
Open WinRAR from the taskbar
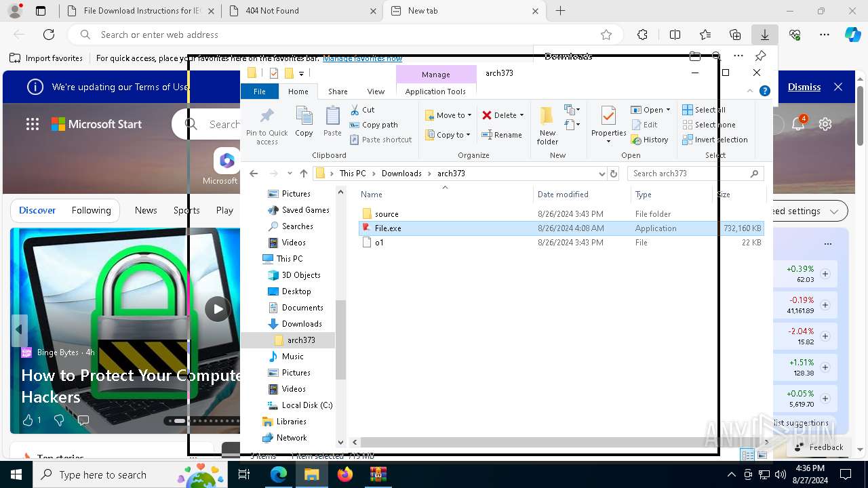[378, 474]
